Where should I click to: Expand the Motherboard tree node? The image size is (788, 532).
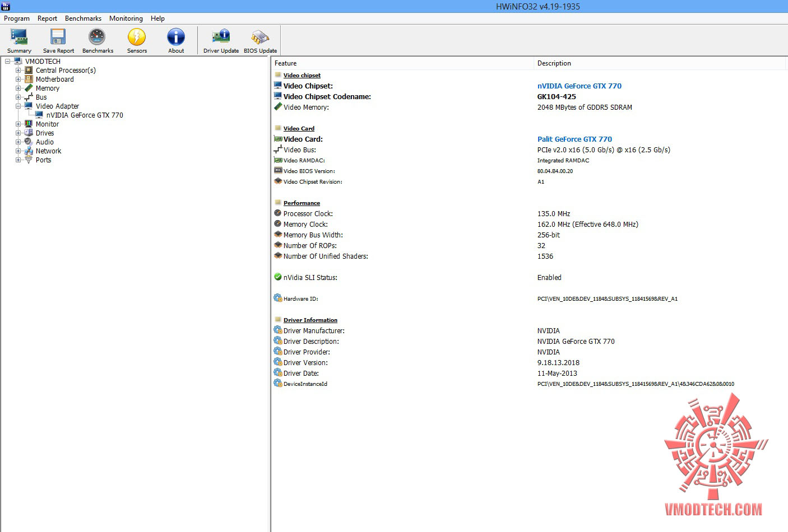18,80
